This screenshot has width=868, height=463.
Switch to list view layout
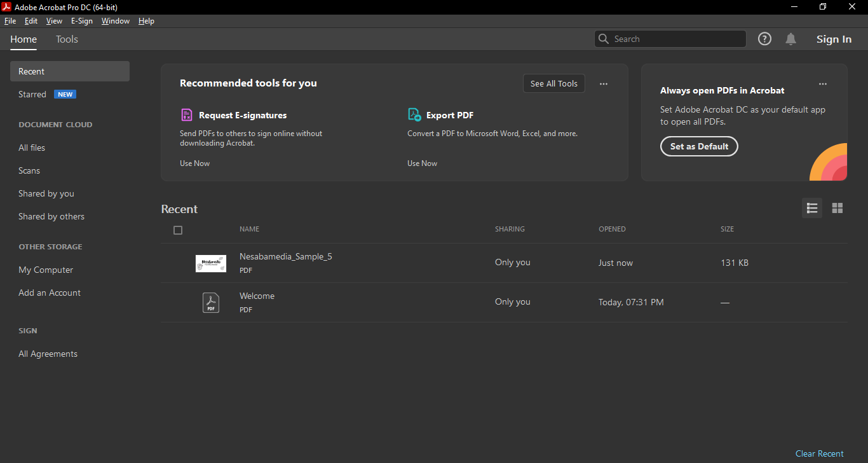coord(811,208)
